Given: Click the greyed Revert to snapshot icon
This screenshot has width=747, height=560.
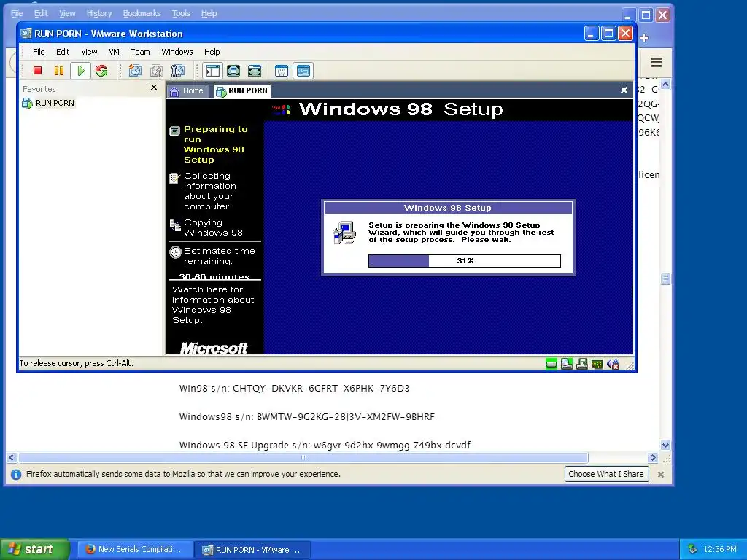Looking at the screenshot, I should 157,71.
